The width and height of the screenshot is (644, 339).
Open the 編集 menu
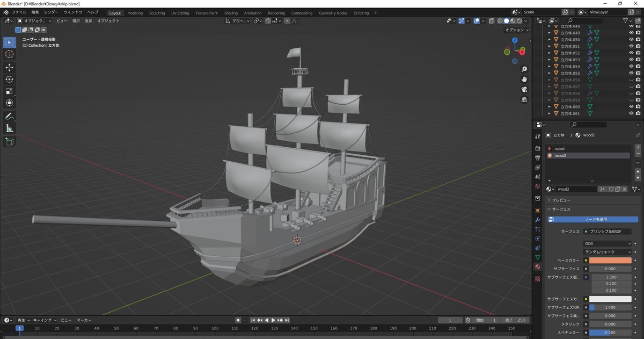35,12
